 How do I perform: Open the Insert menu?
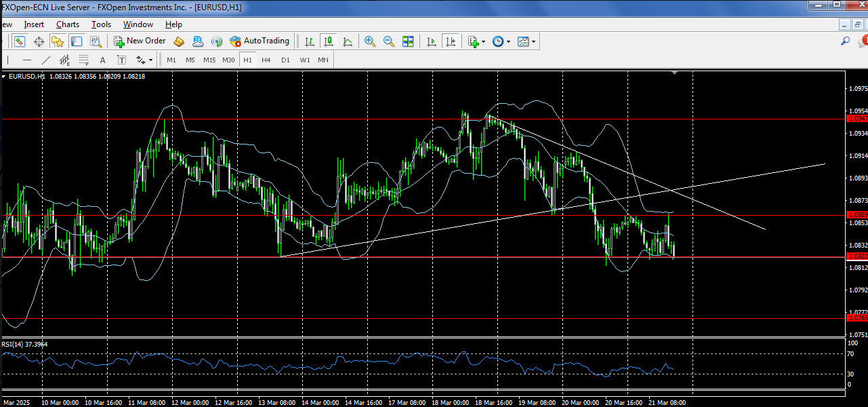[34, 24]
